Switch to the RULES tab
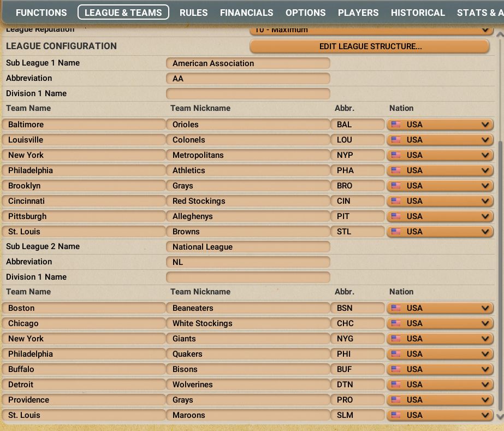Screen dimensions: 504x431 coord(193,13)
